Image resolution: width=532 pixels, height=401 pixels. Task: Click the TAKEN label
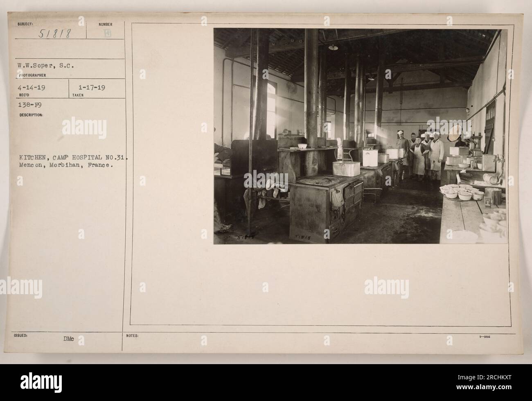[x=78, y=95]
